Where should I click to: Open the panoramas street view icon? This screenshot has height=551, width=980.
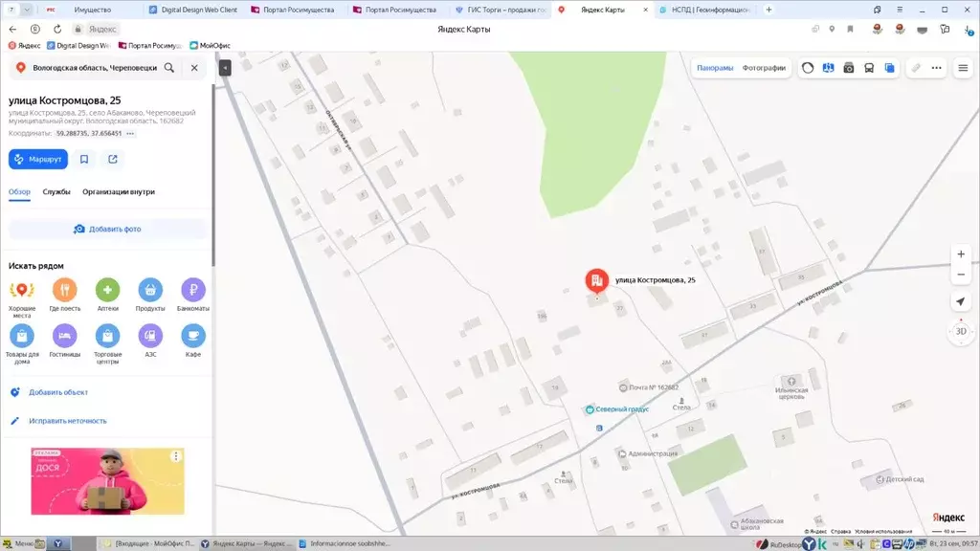click(829, 68)
